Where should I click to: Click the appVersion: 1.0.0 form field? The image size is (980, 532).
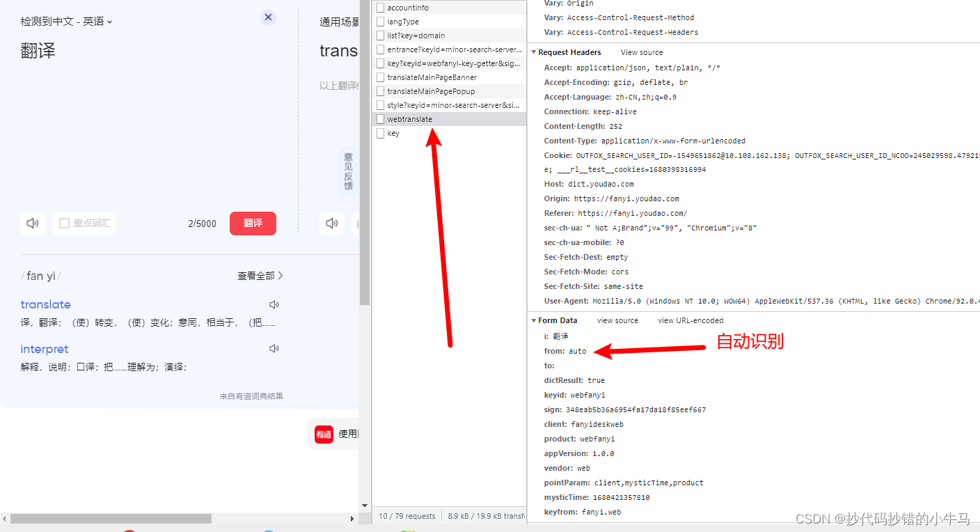[579, 453]
